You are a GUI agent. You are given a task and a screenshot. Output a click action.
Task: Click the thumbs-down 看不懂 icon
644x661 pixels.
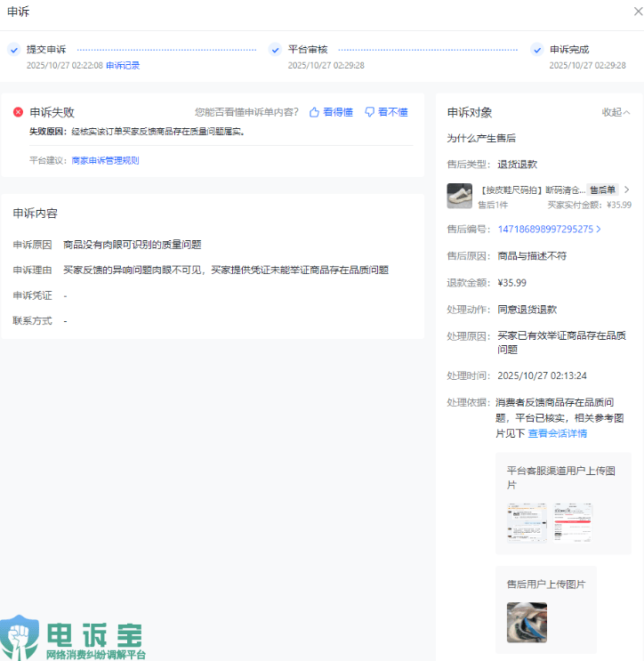pos(369,112)
